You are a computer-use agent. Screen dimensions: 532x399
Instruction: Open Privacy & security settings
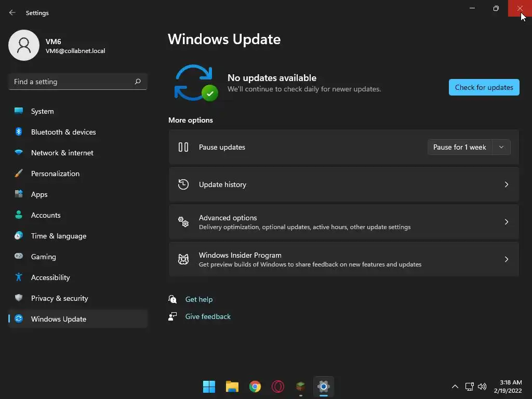(78, 298)
